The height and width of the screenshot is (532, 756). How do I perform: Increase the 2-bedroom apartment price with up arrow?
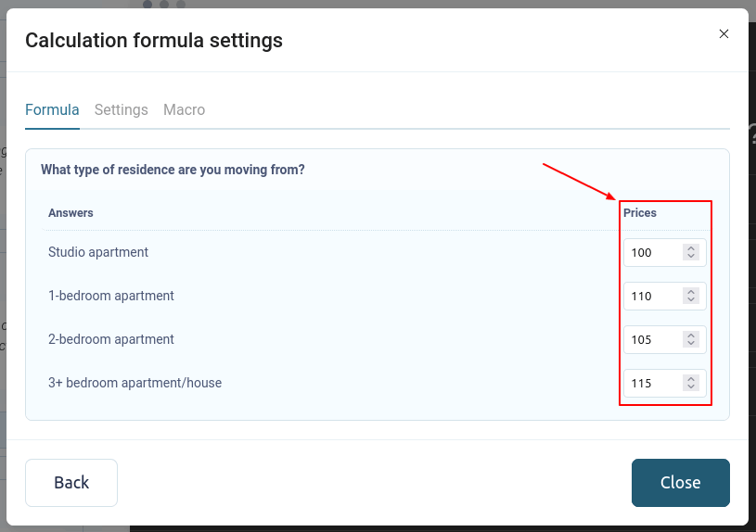click(690, 336)
